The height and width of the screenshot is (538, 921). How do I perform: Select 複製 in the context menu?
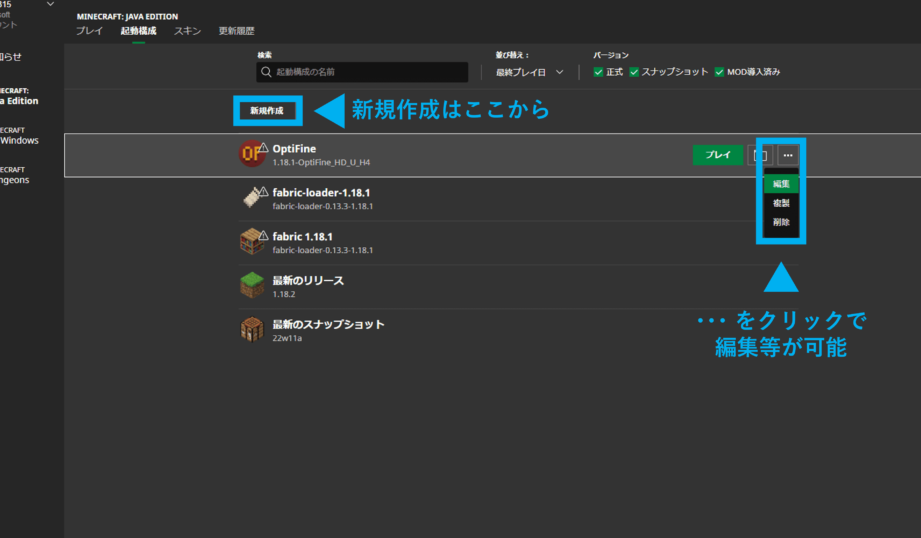pos(781,203)
